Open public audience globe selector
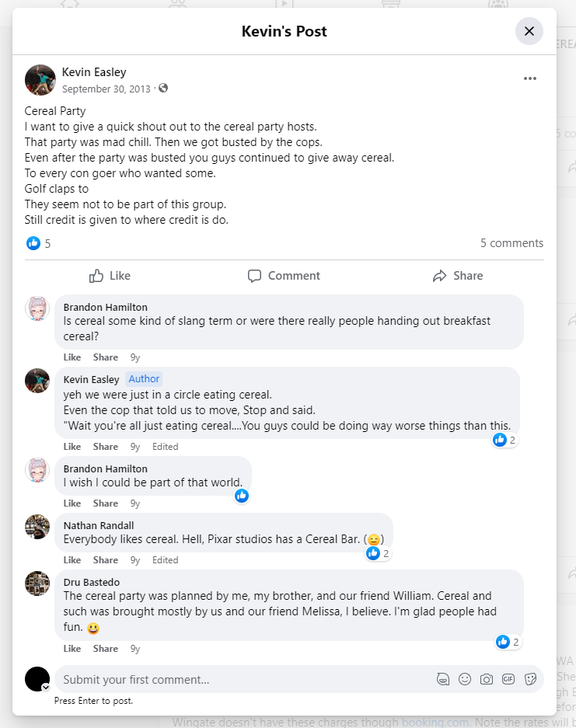The image size is (576, 728). (x=163, y=89)
